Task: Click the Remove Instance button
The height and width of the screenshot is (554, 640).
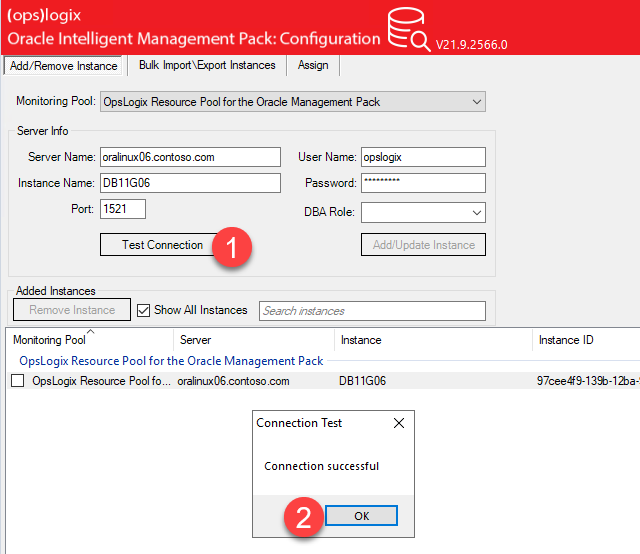Action: [72, 310]
